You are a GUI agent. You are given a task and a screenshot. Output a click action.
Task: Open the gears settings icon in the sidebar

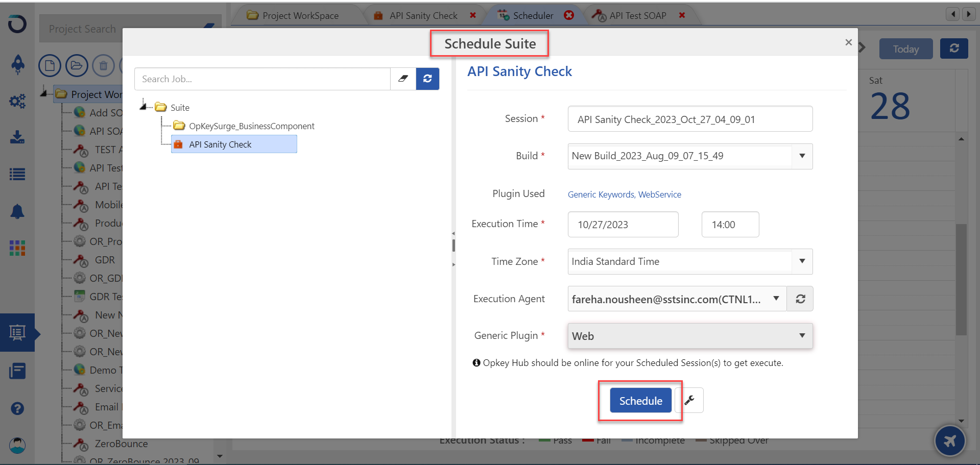(17, 101)
